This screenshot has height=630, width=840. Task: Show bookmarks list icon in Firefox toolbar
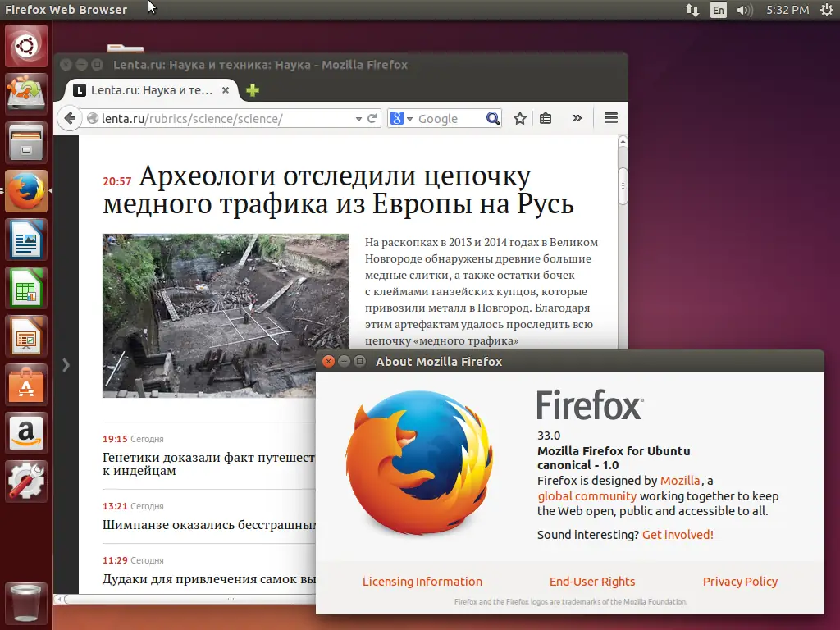tap(546, 118)
